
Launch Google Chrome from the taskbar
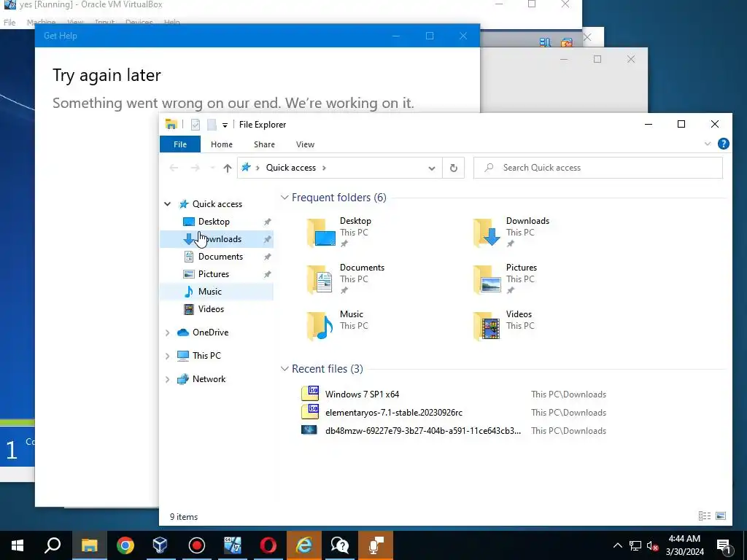click(125, 545)
